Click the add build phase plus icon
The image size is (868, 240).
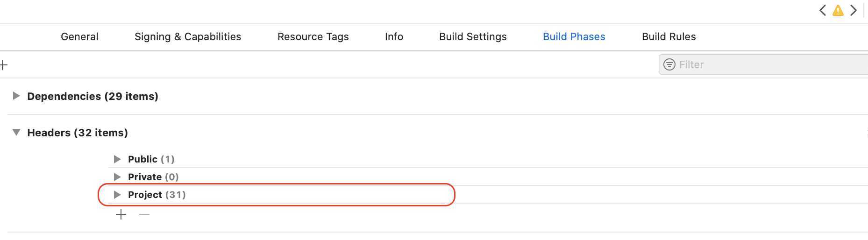(x=4, y=64)
